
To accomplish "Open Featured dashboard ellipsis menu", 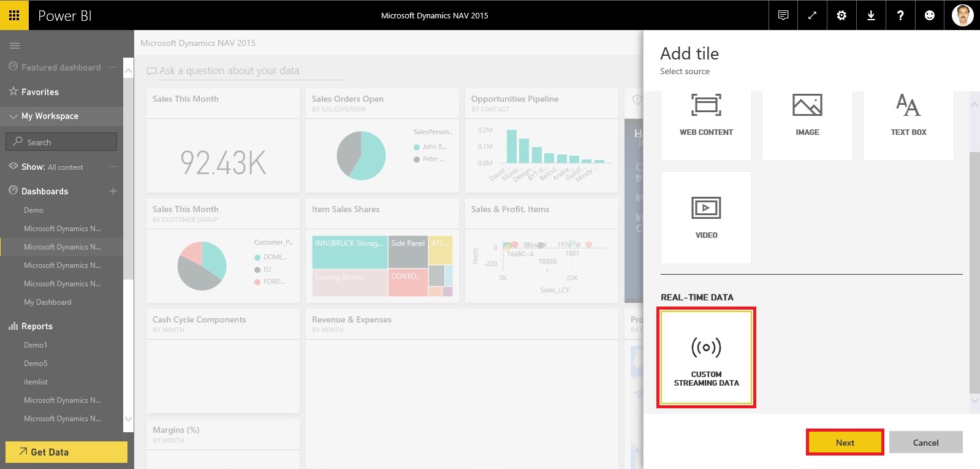I will (x=113, y=67).
